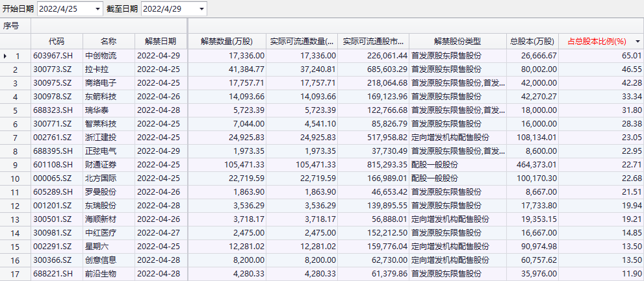Click the current-row arrow beside row 1
This screenshot has width=644, height=281.
point(5,56)
